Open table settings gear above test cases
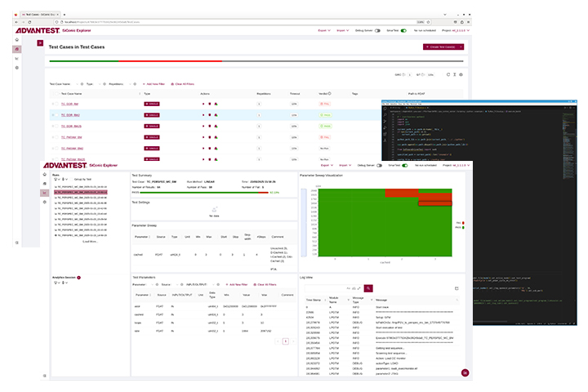 [461, 74]
